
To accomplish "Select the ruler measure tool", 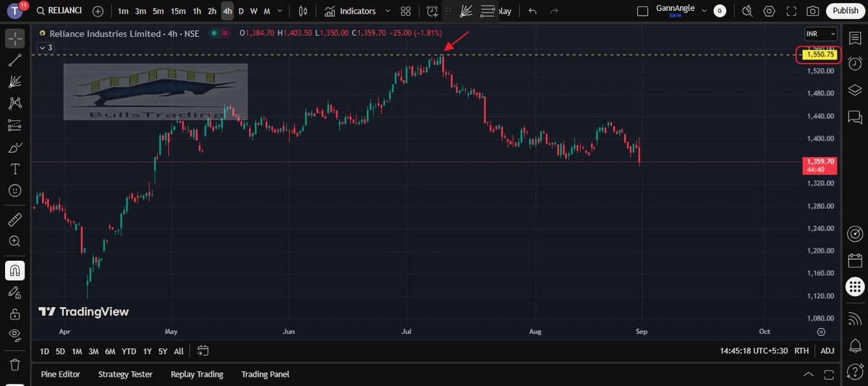I will 14,218.
